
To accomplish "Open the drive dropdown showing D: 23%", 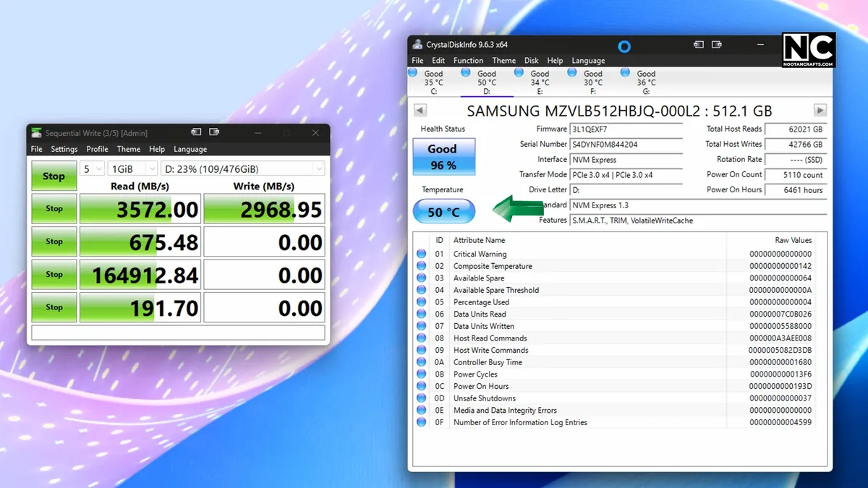I will [242, 168].
